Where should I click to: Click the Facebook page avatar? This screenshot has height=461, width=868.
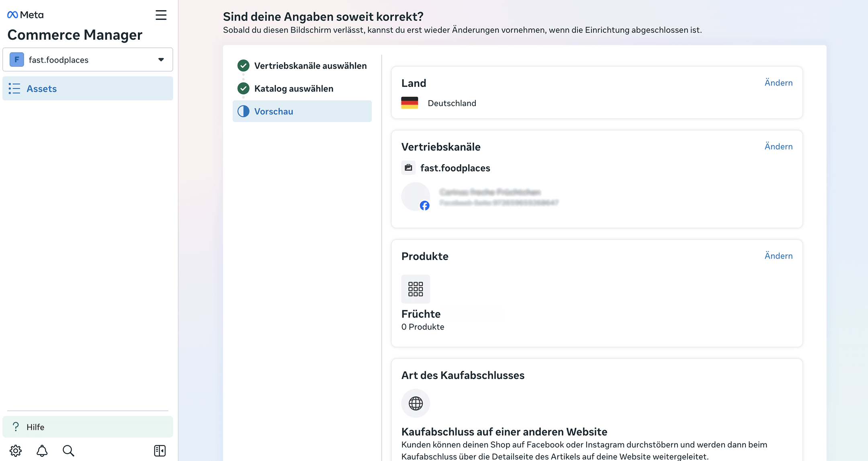point(416,197)
